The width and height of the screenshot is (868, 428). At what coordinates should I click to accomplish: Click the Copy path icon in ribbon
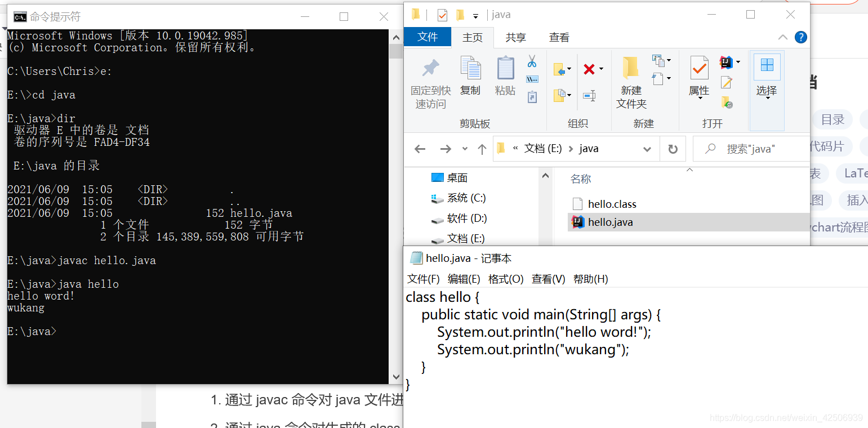tap(532, 79)
